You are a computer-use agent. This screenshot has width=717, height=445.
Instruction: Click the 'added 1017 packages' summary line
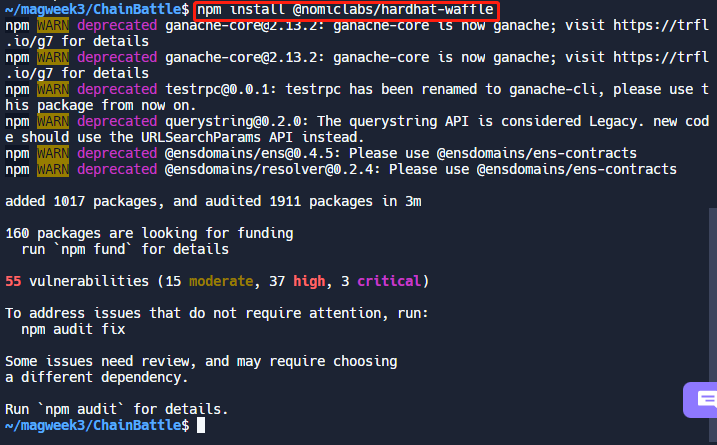pos(213,201)
